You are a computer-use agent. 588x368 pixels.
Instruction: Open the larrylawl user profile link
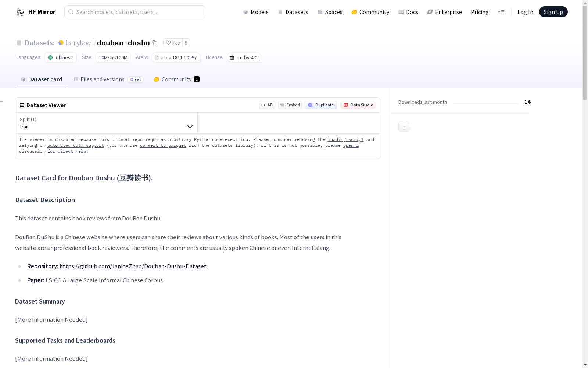click(x=79, y=43)
